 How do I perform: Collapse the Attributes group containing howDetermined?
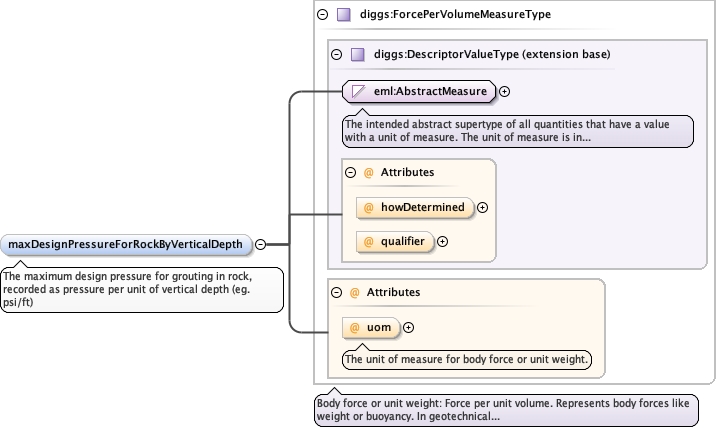(351, 172)
